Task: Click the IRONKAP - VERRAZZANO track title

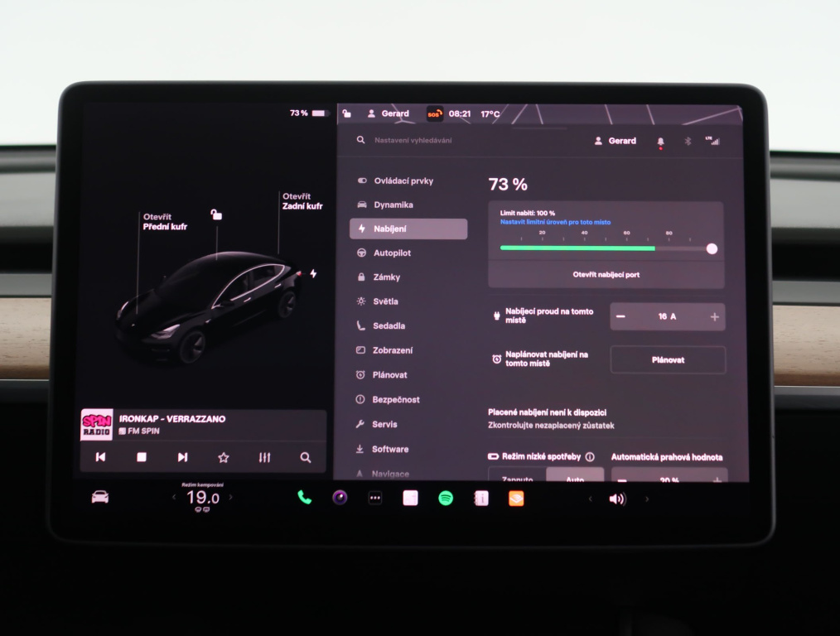Action: click(x=172, y=419)
